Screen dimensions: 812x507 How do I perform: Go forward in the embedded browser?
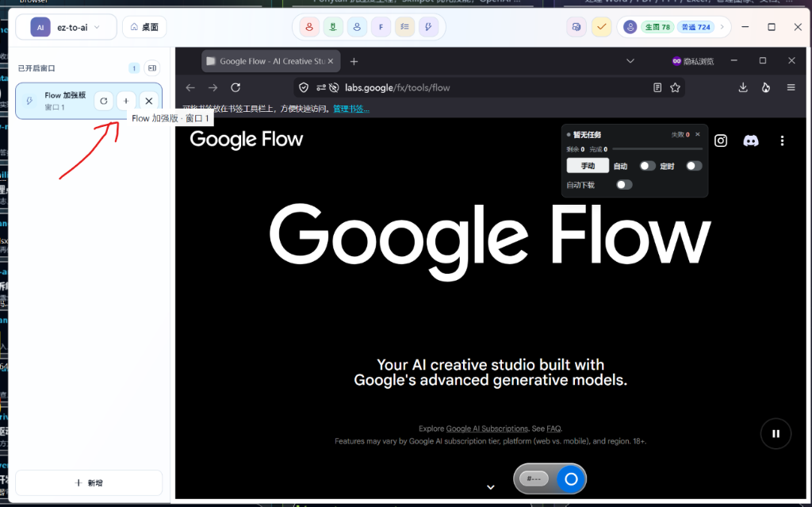[x=213, y=87]
